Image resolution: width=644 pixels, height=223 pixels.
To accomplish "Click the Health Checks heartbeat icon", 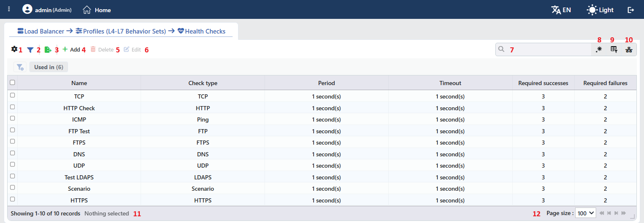I will point(181,31).
